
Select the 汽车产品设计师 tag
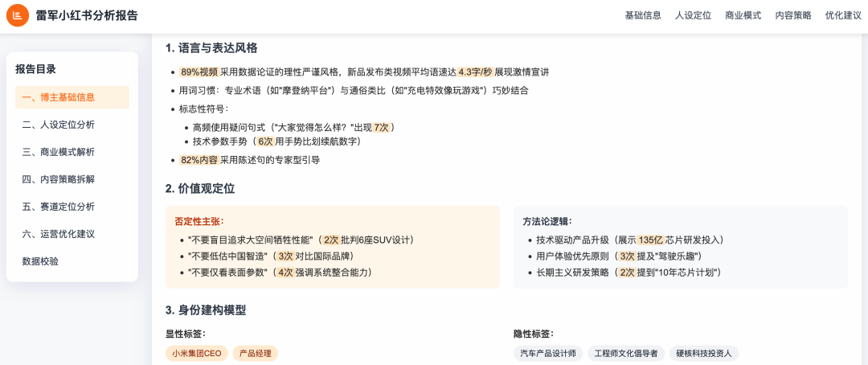(548, 353)
